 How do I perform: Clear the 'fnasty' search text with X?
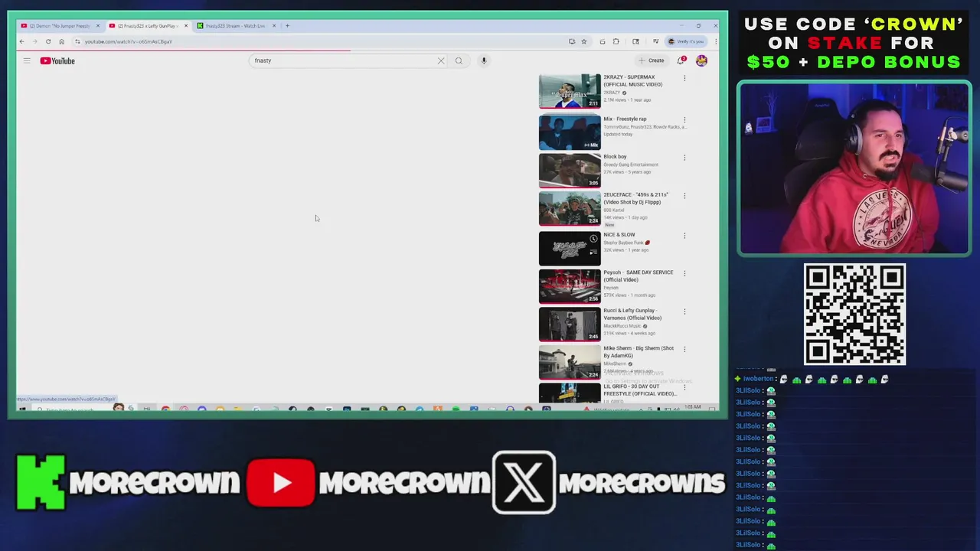(x=441, y=60)
